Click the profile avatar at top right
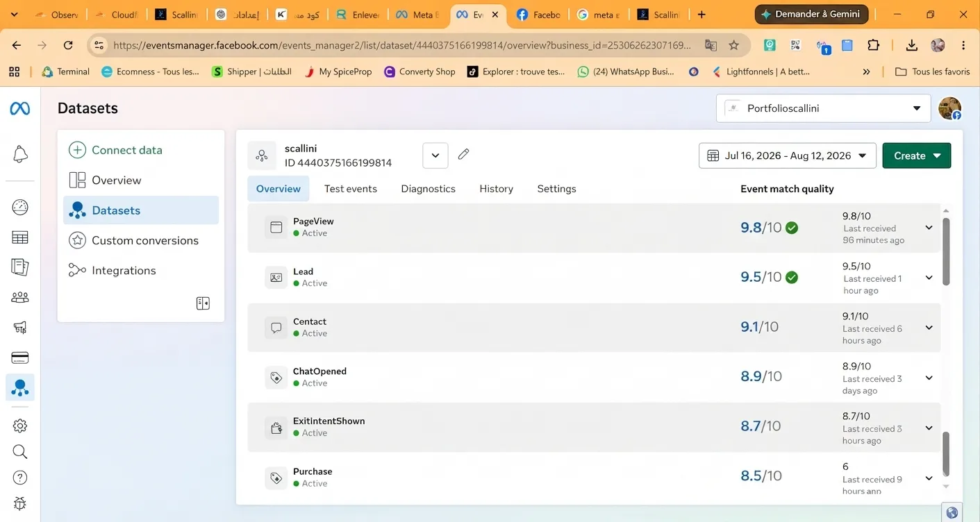Viewport: 980px width, 522px height. (949, 108)
